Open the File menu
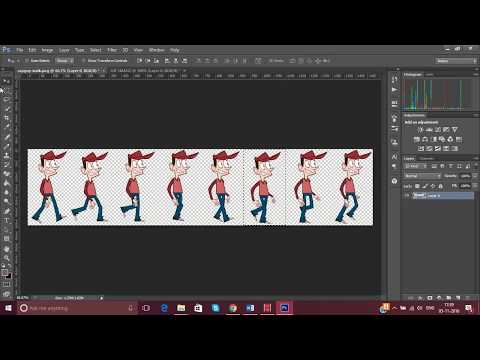Screen dimensions: 480x360 tap(20, 50)
